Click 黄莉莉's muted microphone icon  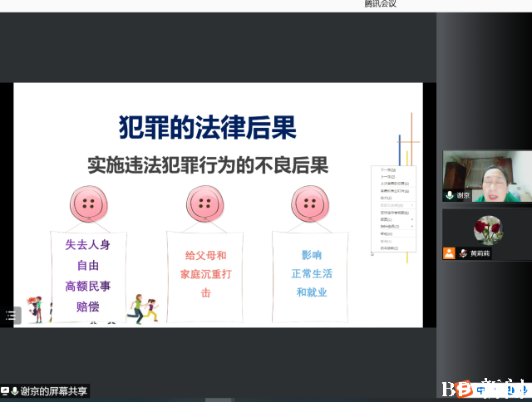click(462, 253)
